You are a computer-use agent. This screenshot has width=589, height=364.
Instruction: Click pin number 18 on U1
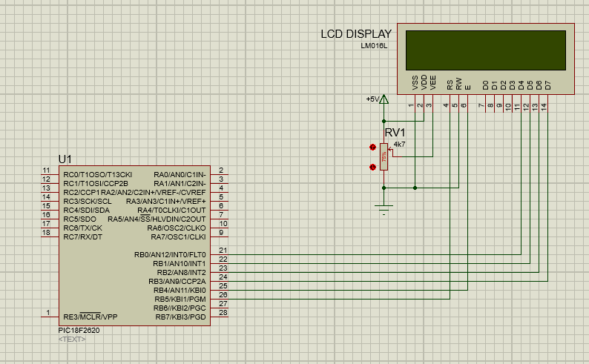pyautogui.click(x=46, y=233)
